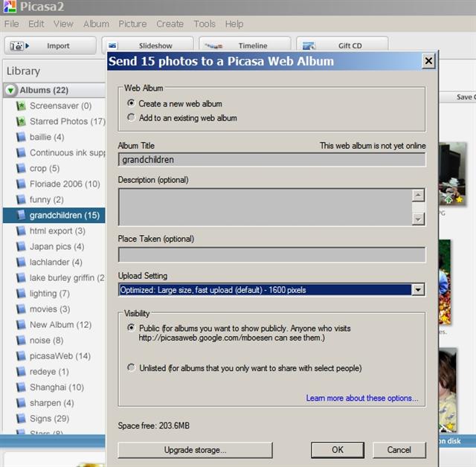Viewport: 476px width, 467px height.
Task: Click the Timeline toolbar icon
Action: [x=213, y=46]
